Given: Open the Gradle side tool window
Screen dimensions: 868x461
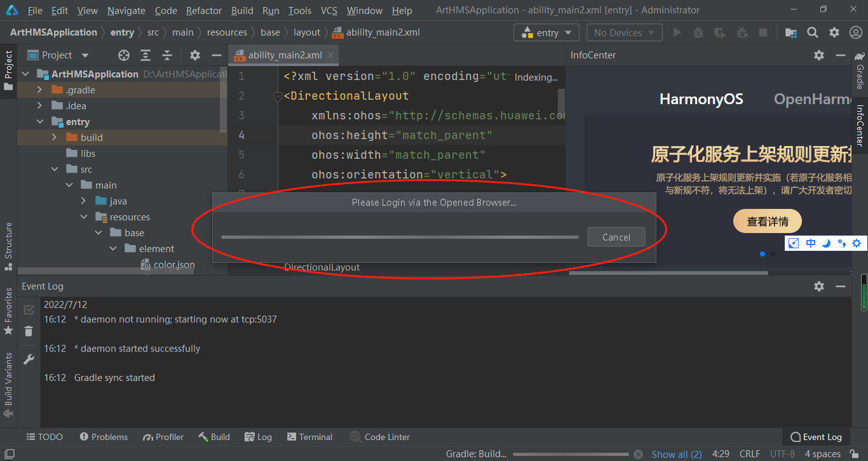Looking at the screenshot, I should 860,71.
